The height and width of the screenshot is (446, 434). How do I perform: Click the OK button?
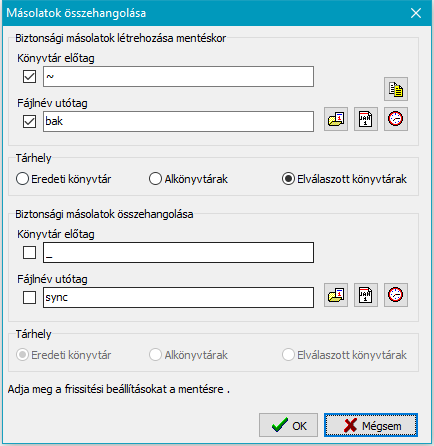[x=288, y=425]
